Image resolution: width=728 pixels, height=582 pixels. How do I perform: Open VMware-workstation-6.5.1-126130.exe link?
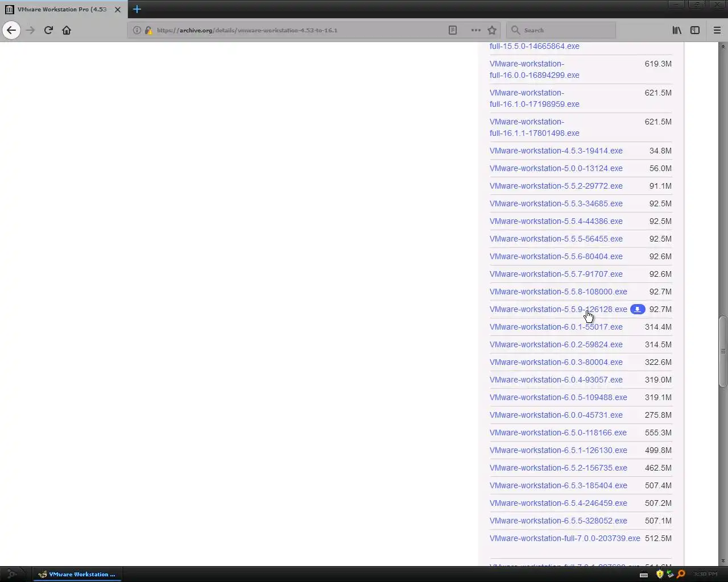[x=559, y=450]
